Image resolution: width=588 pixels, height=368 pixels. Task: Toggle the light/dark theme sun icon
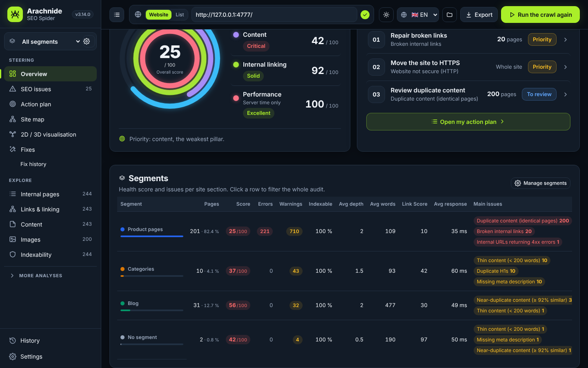pyautogui.click(x=386, y=15)
